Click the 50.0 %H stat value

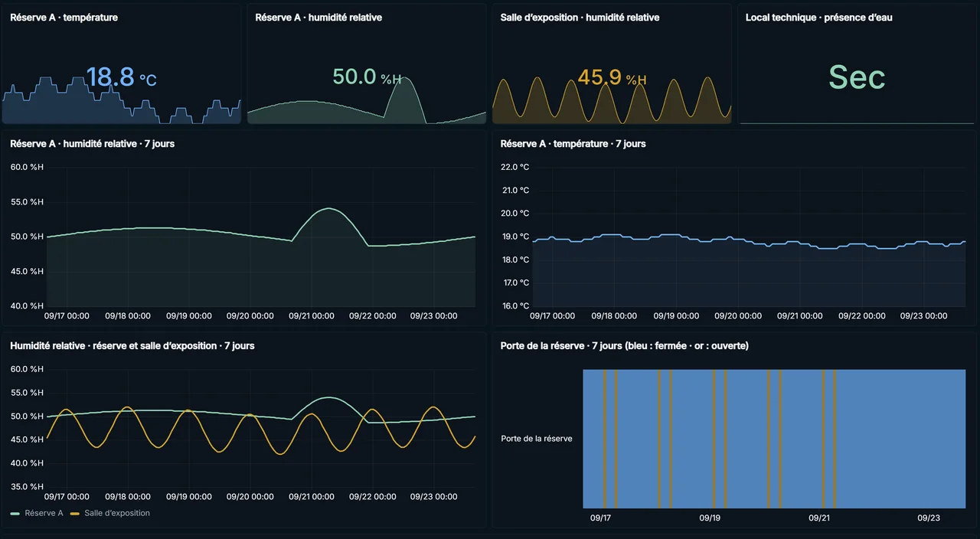[x=367, y=77]
